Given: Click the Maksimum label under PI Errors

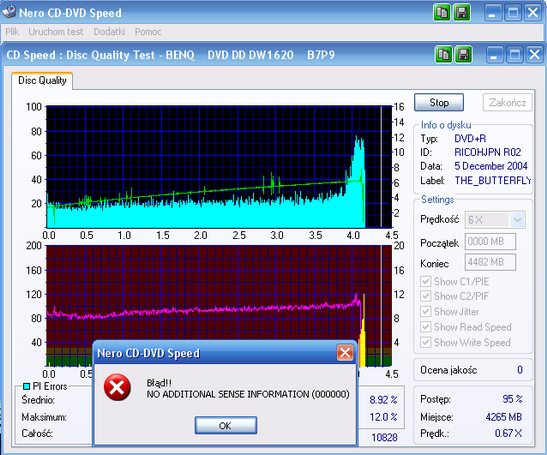Looking at the screenshot, I should 44,417.
